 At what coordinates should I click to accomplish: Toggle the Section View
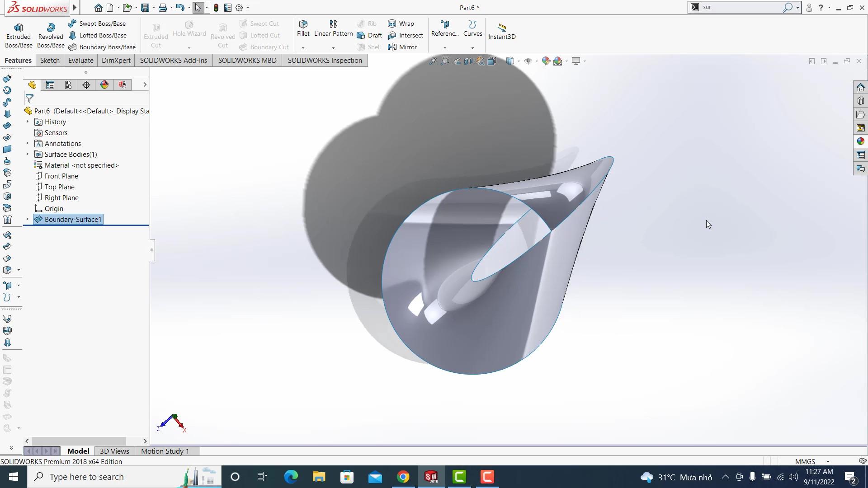[x=468, y=61]
